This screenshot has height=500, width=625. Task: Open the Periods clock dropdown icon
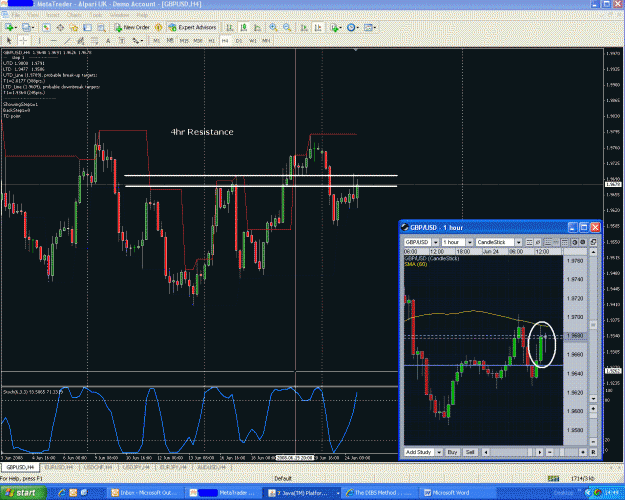tap(353, 28)
